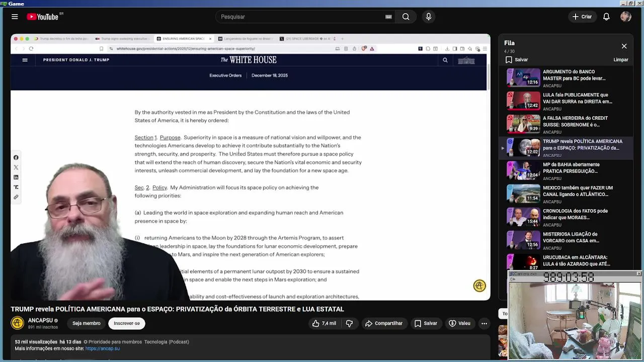
Task: Open the on-screen keyboard in search box
Action: tap(388, 17)
